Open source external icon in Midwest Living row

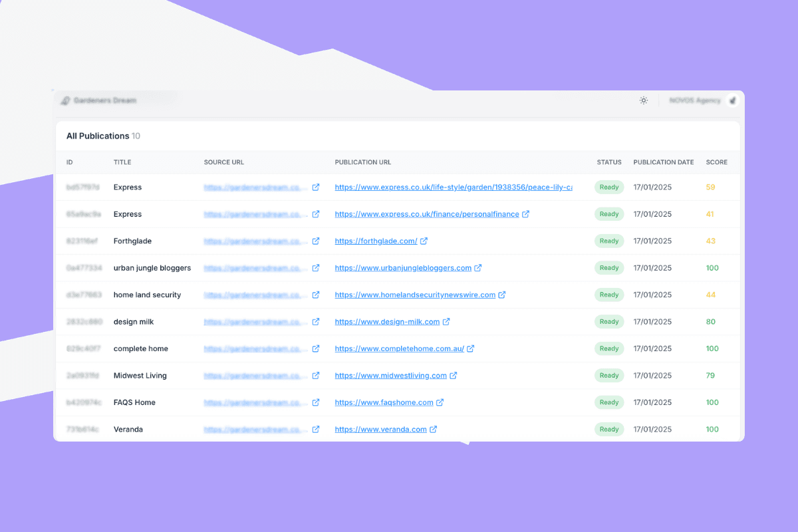(x=316, y=376)
